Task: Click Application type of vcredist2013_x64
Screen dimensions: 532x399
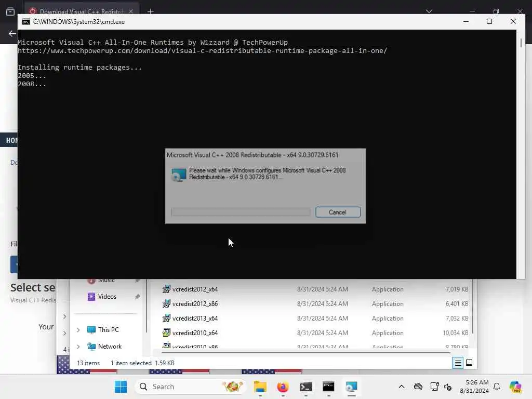Action: click(388, 318)
